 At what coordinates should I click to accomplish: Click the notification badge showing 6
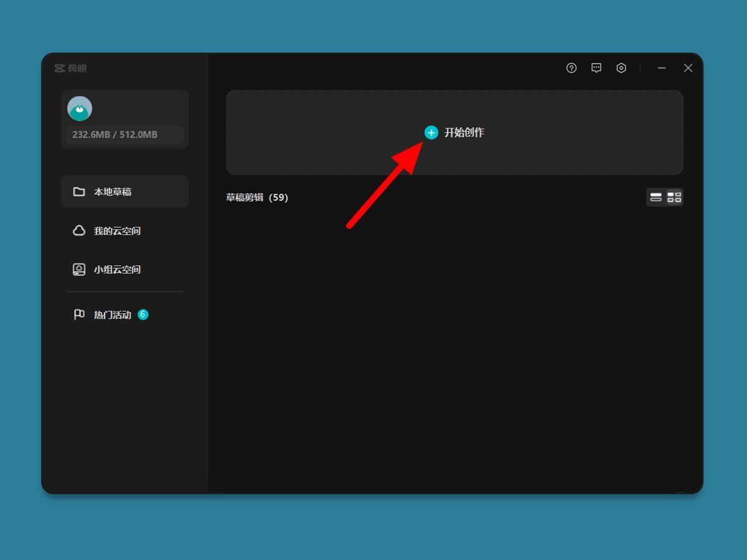click(x=143, y=314)
